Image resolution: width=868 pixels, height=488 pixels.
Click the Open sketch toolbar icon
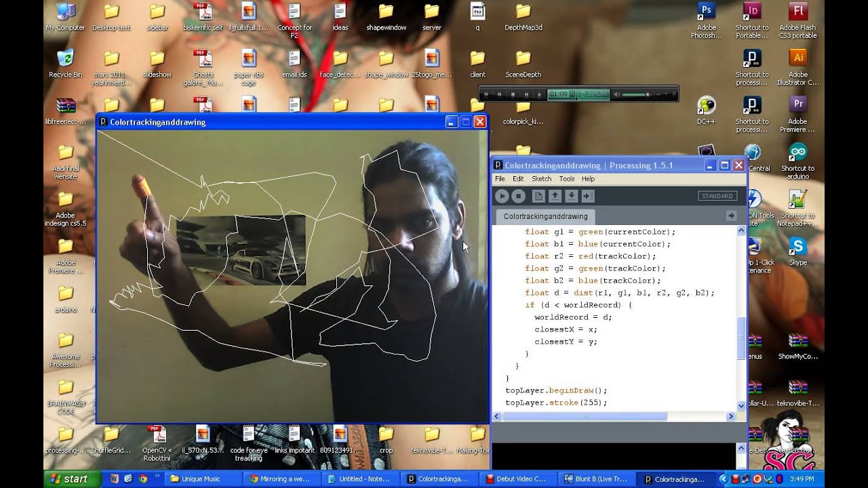coord(555,196)
